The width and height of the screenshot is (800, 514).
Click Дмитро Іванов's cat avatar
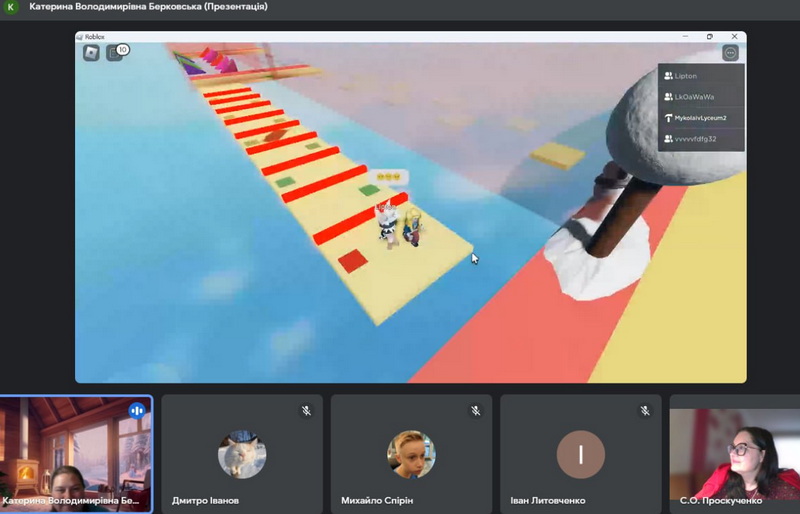coord(242,454)
